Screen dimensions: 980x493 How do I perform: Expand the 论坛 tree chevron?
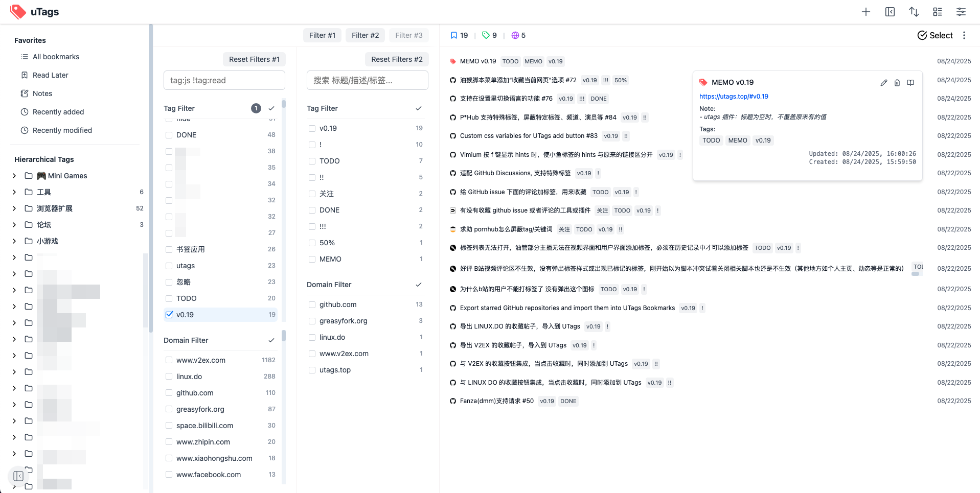pyautogui.click(x=14, y=225)
